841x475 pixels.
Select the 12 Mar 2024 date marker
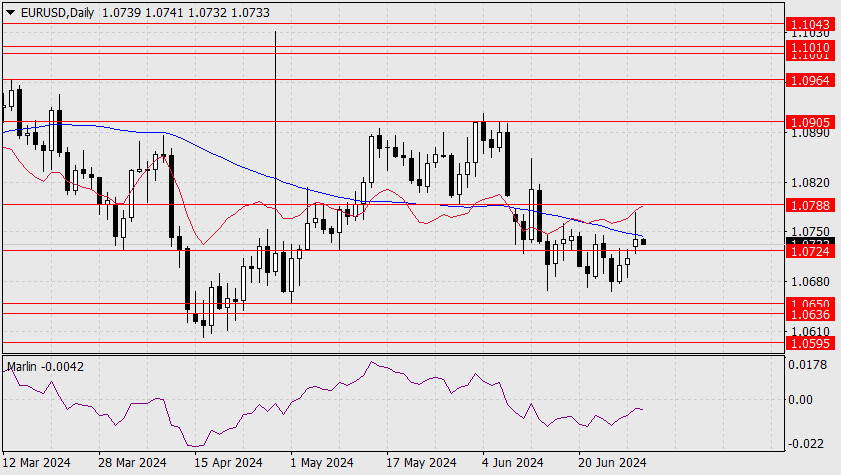coord(36,462)
